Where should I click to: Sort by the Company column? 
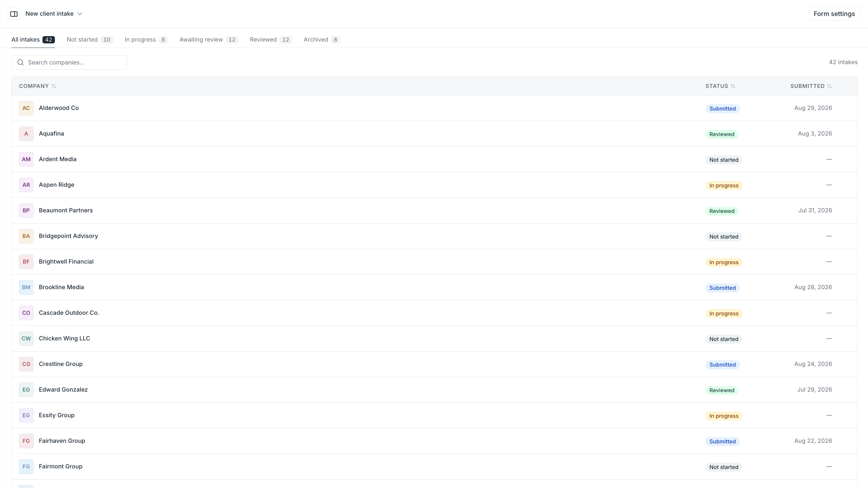tap(37, 86)
